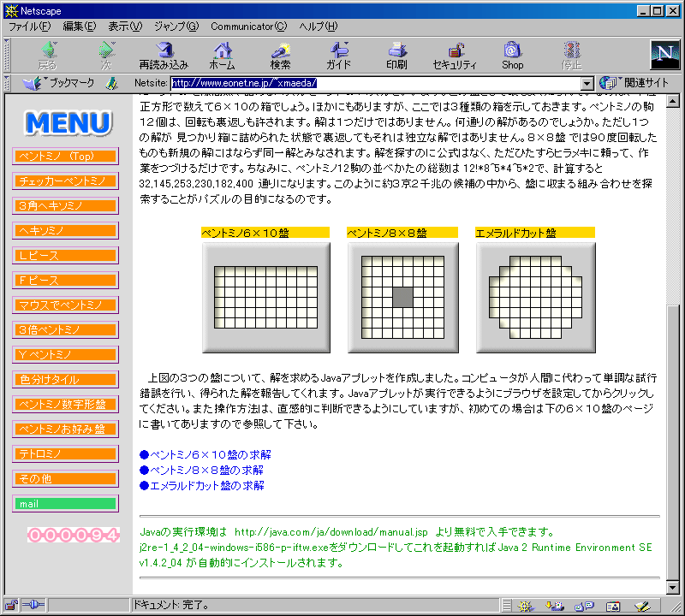The width and height of the screenshot is (685, 616).
Task: Click the 次 (Forward) toolbar icon
Action: (106, 55)
